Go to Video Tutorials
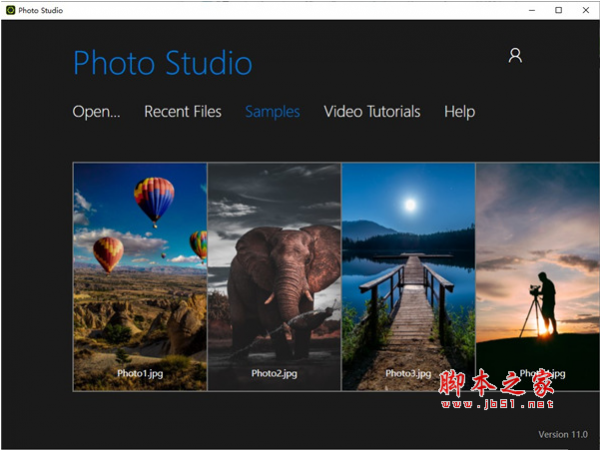Viewport: 600px width, 450px height. pyautogui.click(x=372, y=112)
